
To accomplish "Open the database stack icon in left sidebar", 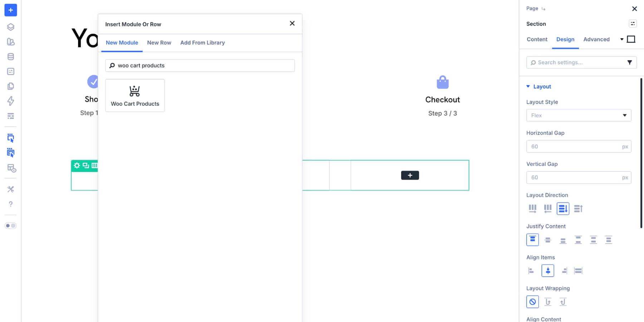I will pyautogui.click(x=11, y=57).
